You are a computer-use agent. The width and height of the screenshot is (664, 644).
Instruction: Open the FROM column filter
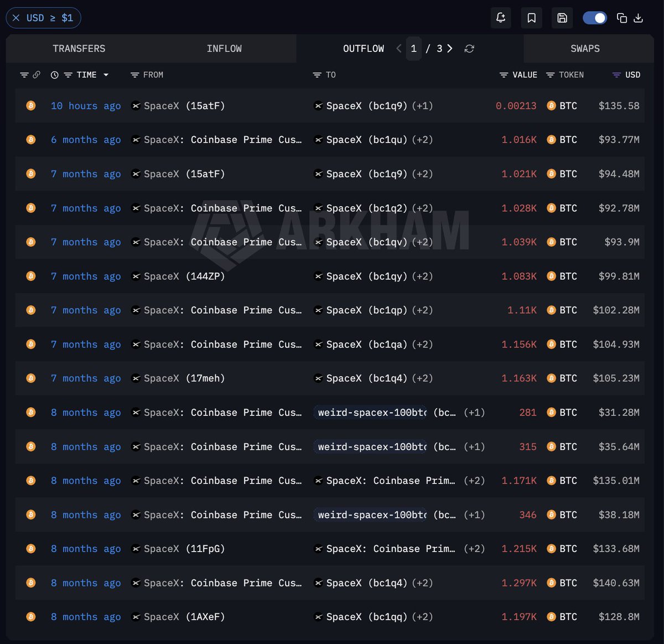(x=134, y=75)
